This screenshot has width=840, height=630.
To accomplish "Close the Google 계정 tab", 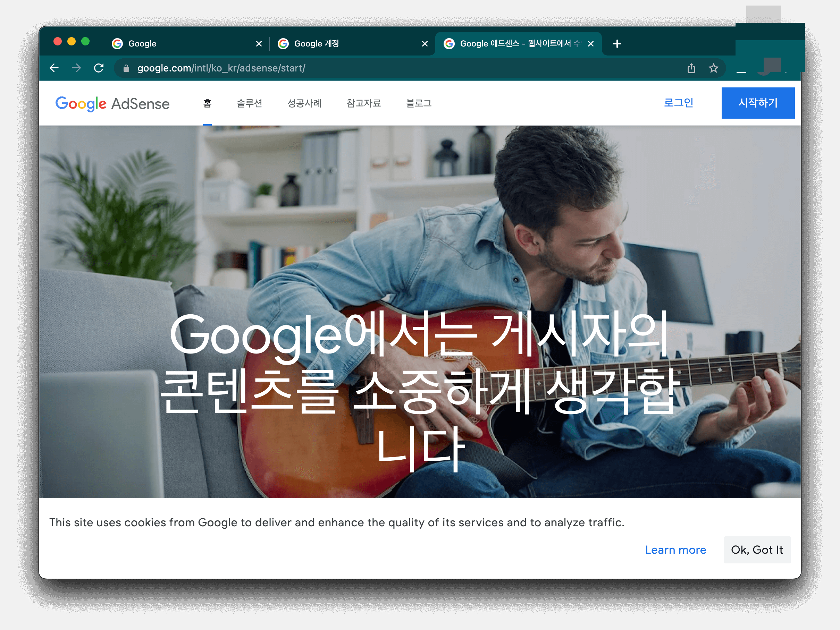I will [425, 44].
